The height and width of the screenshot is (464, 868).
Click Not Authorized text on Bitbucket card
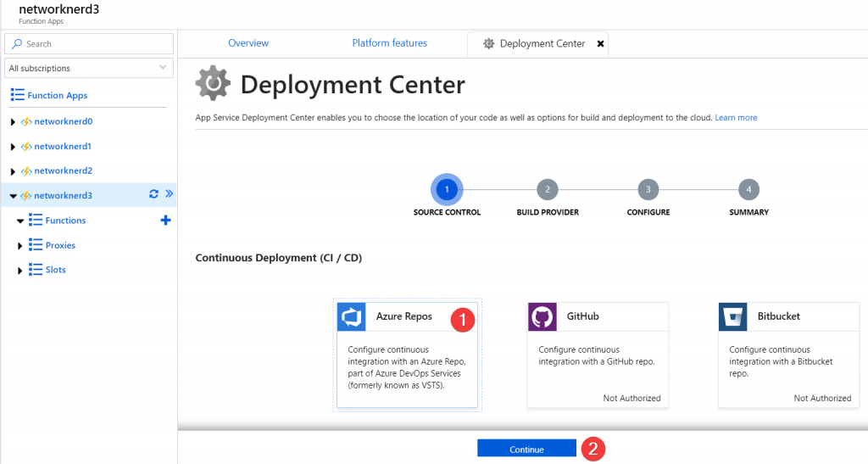click(x=822, y=398)
